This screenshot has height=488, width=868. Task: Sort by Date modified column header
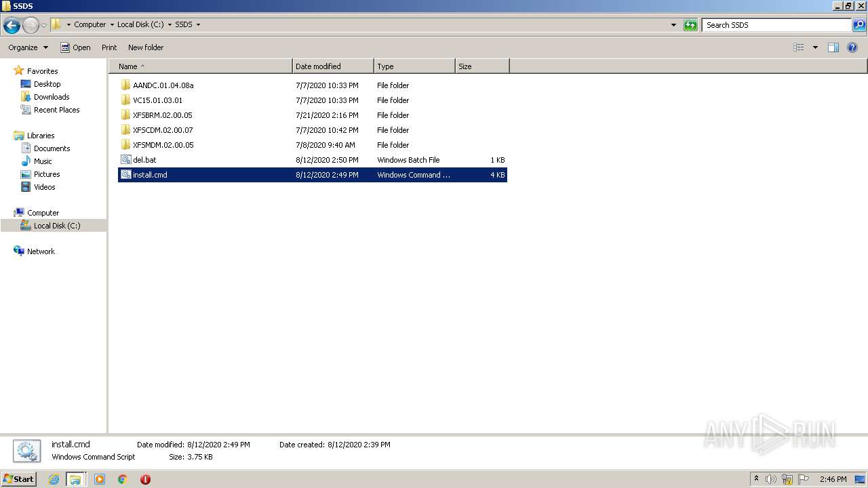click(333, 66)
